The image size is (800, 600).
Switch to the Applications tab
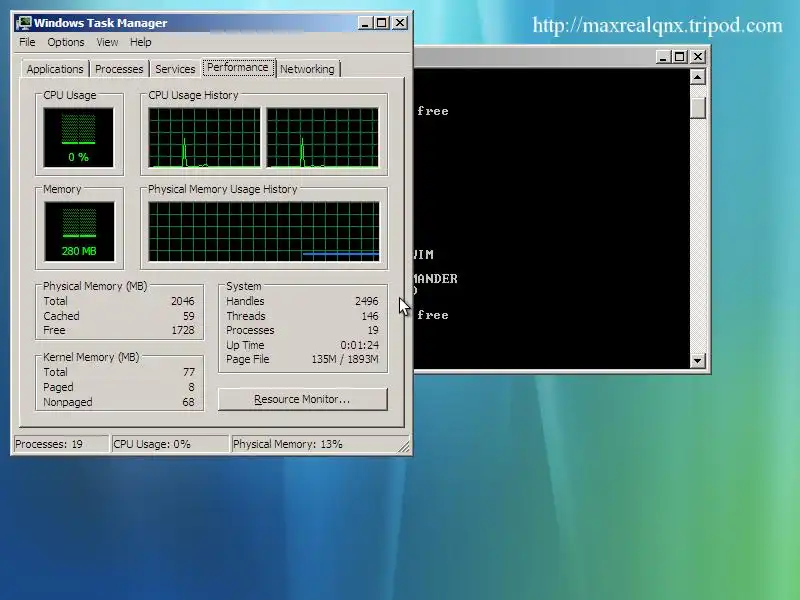pyautogui.click(x=55, y=69)
